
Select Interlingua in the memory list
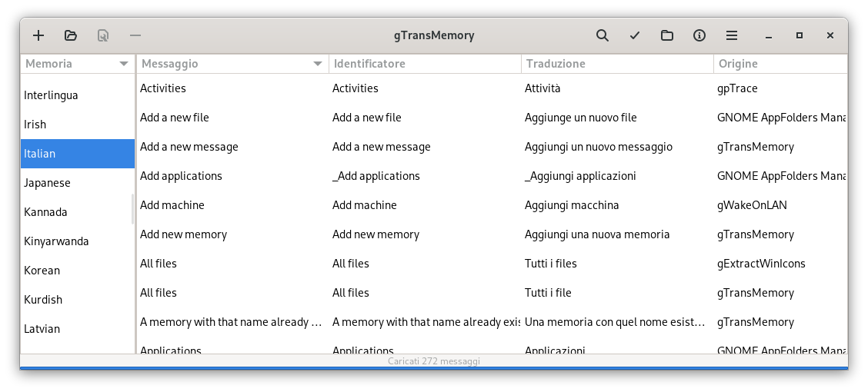(x=78, y=95)
